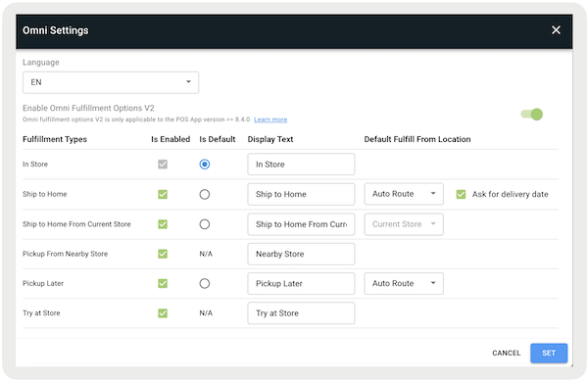Click the Is Enabled column header
The image size is (588, 380).
pos(171,139)
